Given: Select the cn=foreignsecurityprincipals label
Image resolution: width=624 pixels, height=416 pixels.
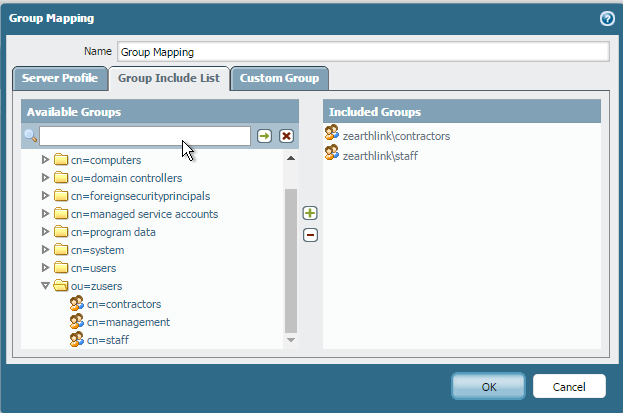Looking at the screenshot, I should (x=140, y=196).
